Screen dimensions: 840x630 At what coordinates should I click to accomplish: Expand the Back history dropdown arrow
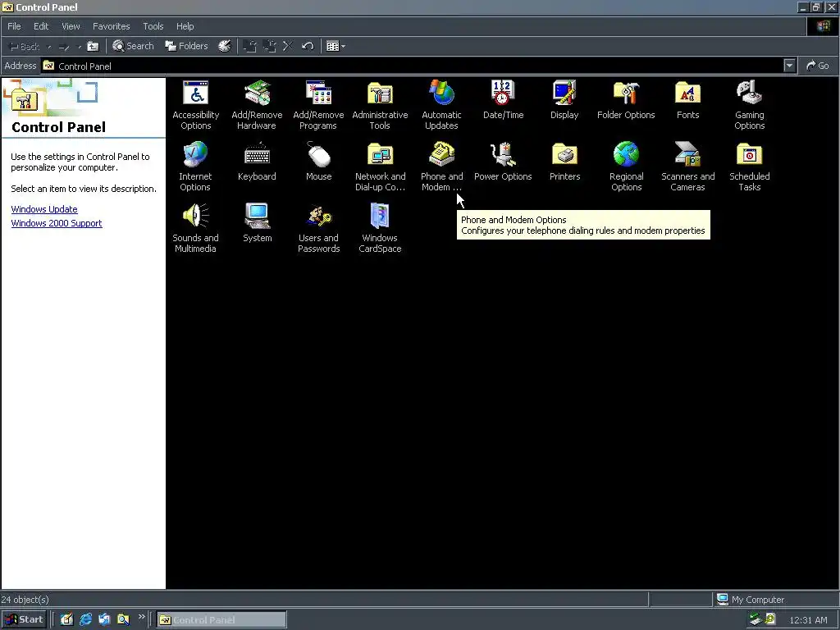pyautogui.click(x=49, y=47)
